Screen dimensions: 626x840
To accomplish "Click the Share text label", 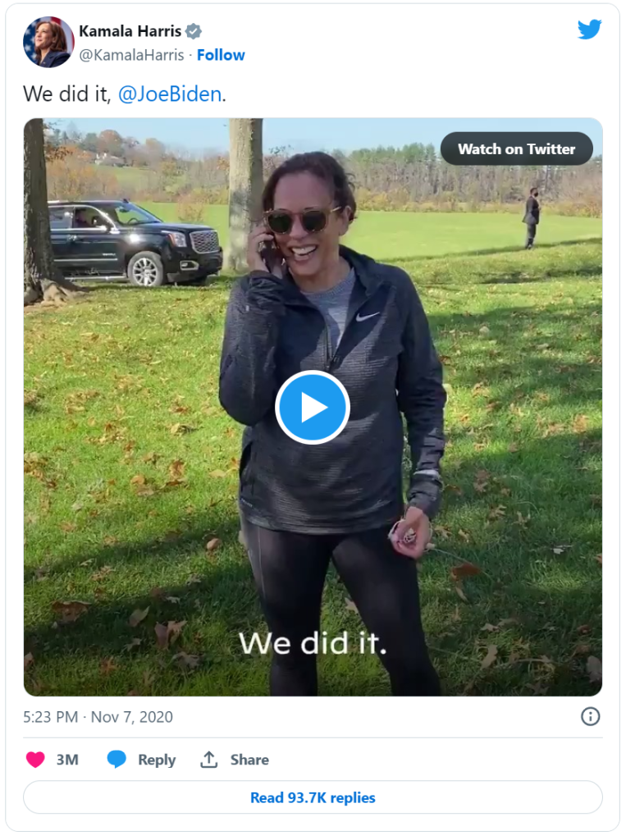I will (249, 760).
